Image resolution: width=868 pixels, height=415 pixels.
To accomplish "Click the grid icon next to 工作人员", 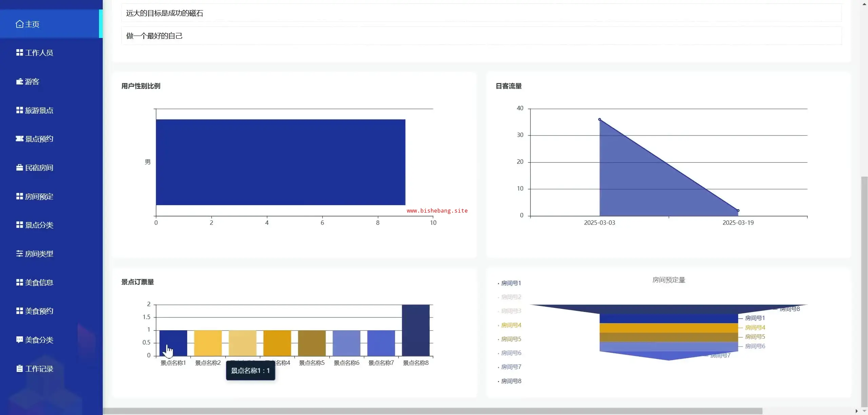I will point(19,53).
